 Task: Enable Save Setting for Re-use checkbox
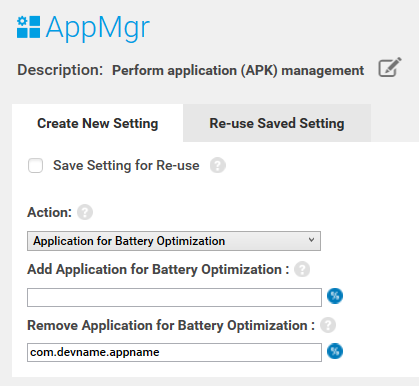point(35,165)
